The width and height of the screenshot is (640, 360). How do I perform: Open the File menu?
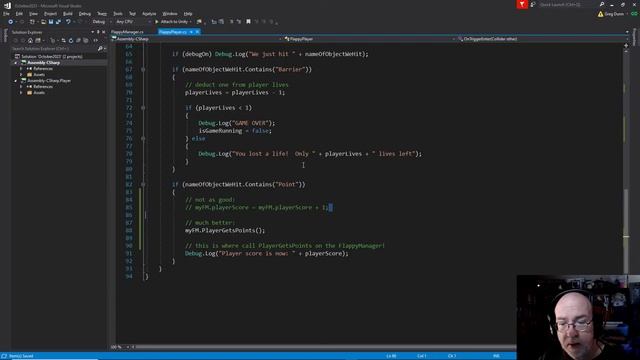pyautogui.click(x=6, y=14)
